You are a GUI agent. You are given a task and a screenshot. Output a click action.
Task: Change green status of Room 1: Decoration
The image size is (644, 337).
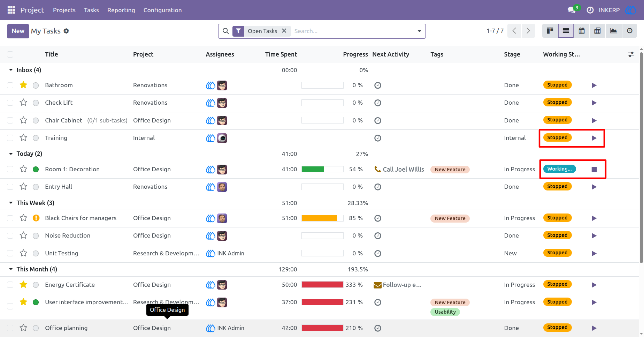[36, 170]
